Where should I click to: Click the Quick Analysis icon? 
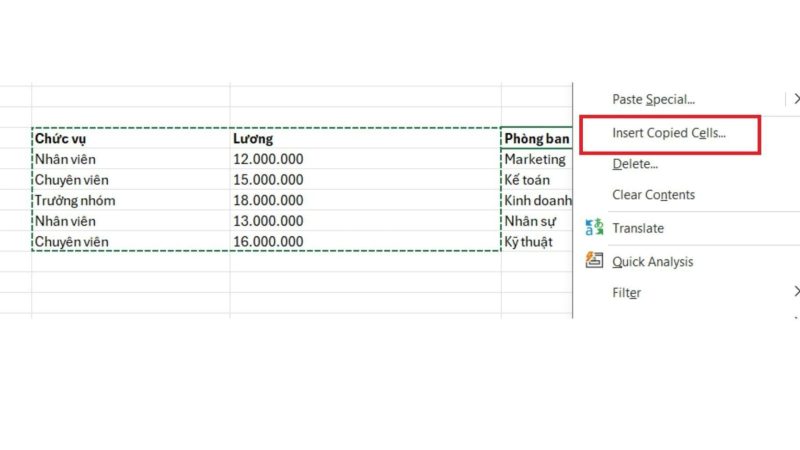[x=594, y=260]
